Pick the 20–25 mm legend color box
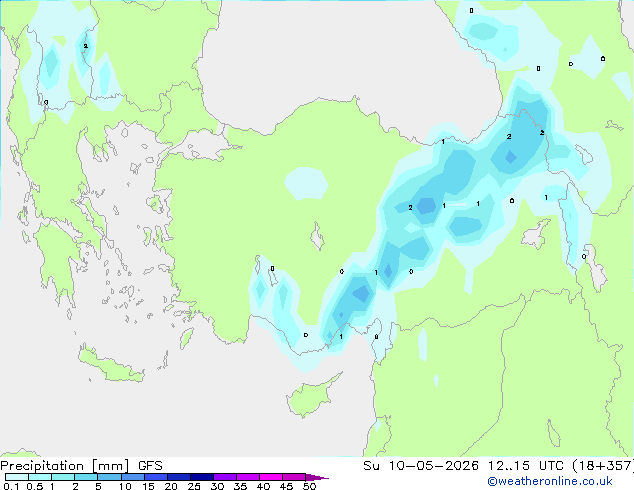 coord(179,477)
